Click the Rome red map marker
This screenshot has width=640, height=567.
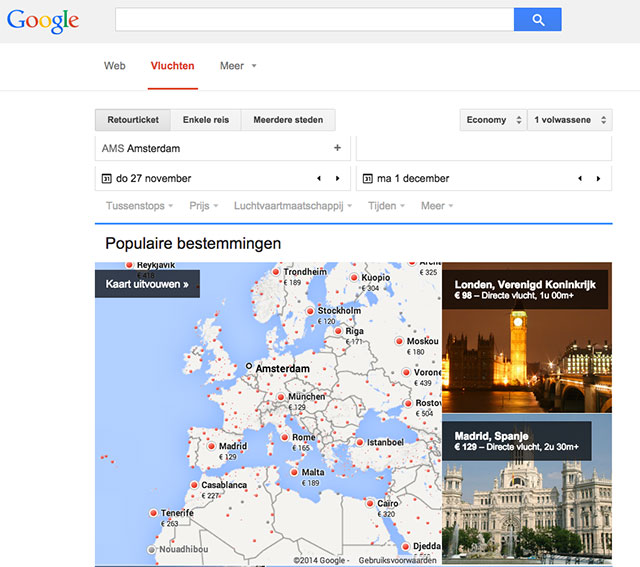(x=285, y=437)
